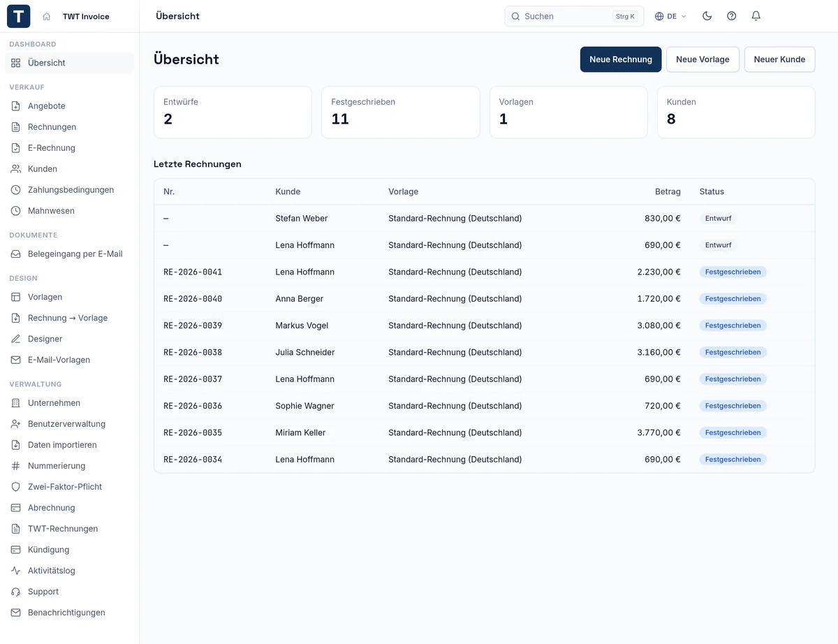
Task: Open Rechnungen in the sidebar
Action: click(69, 127)
